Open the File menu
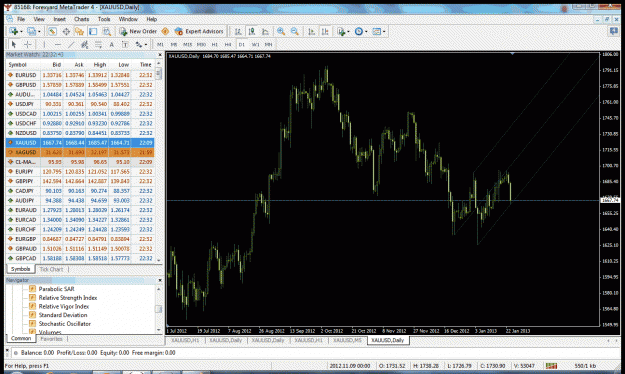Viewport: 625px width, 374px height. pyautogui.click(x=21, y=19)
